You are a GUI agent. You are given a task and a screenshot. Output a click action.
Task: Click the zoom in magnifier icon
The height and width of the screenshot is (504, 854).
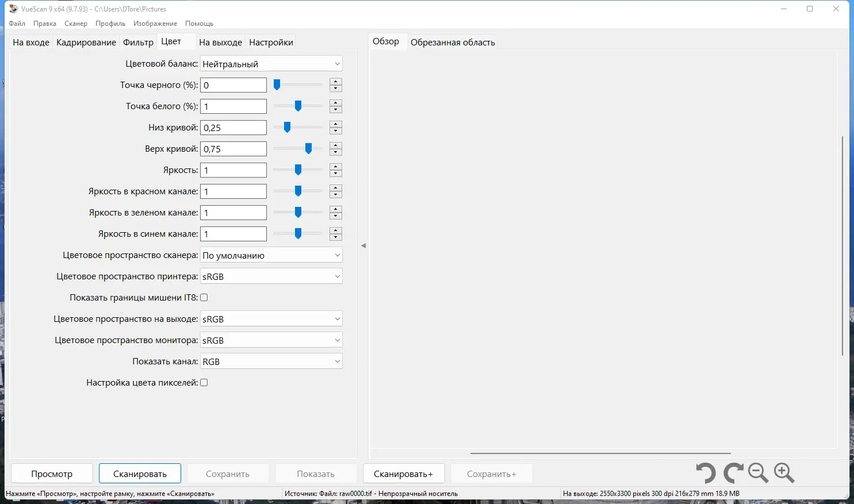784,474
